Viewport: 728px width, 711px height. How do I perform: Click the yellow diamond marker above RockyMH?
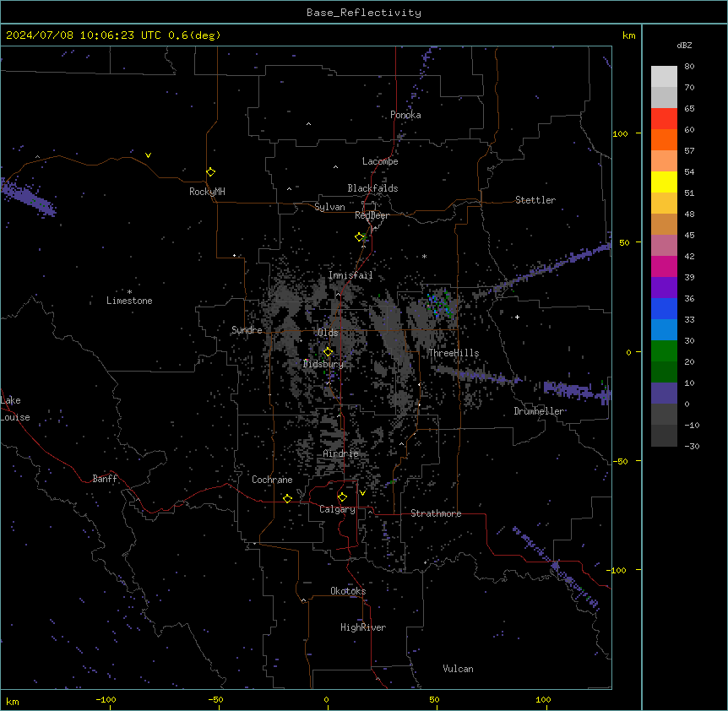(x=210, y=172)
